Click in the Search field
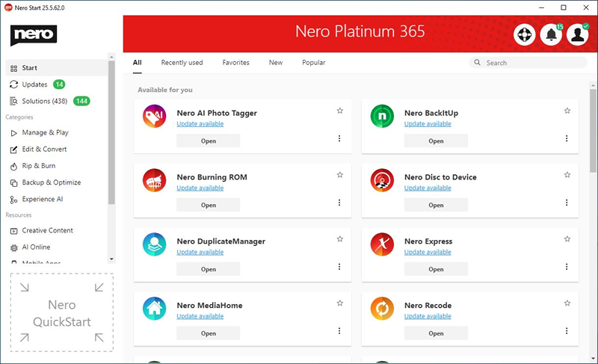This screenshot has height=364, width=598. [528, 63]
